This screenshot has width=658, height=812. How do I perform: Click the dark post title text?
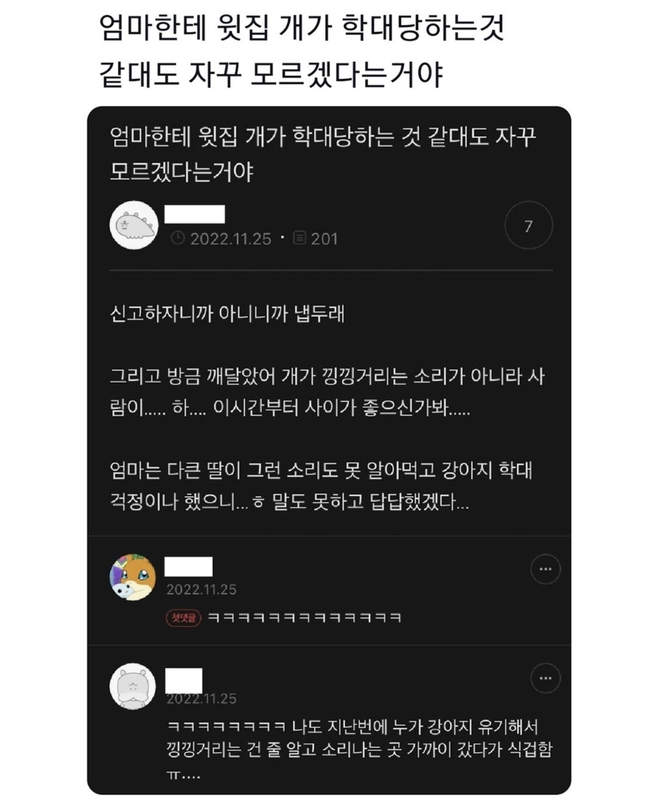tap(323, 154)
